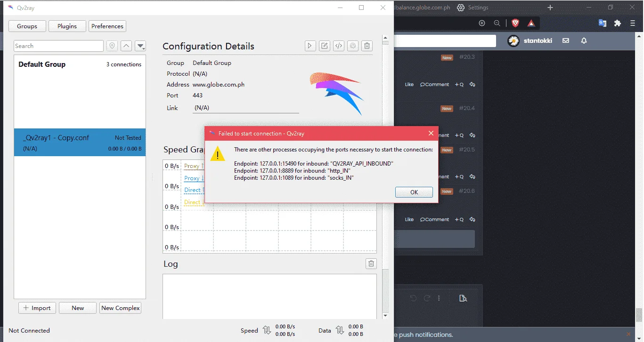Screen dimensions: 644x342
Task: Click the stantokki profile avatar
Action: (513, 41)
